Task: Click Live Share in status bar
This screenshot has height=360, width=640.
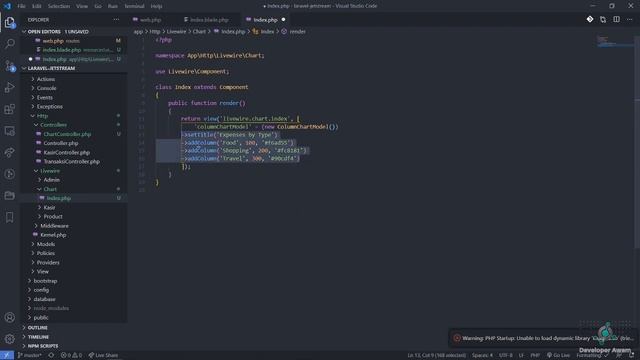Action: point(103,355)
